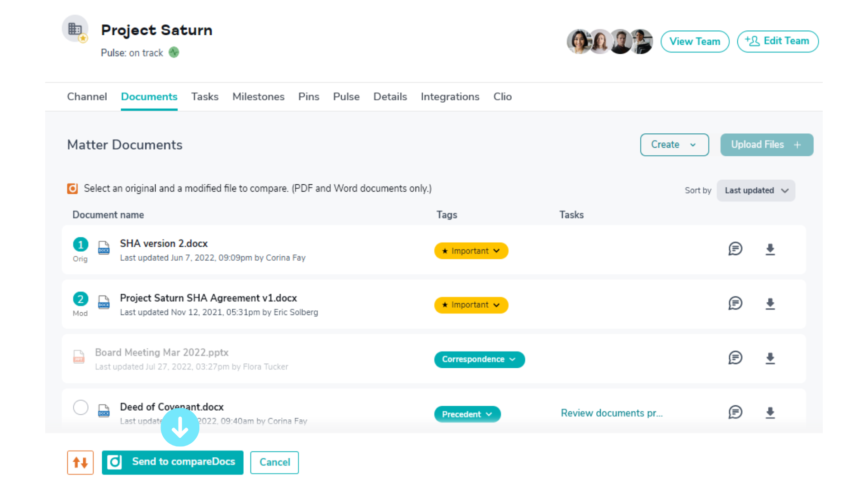
Task: Download Board Meeting Mar 2022.pptx
Action: point(770,358)
